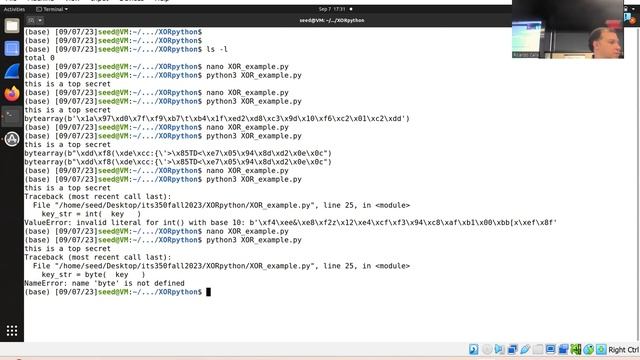Click the 'key_str = byte( key )' line
Image resolution: width=640 pixels, height=360 pixels.
tap(93, 275)
